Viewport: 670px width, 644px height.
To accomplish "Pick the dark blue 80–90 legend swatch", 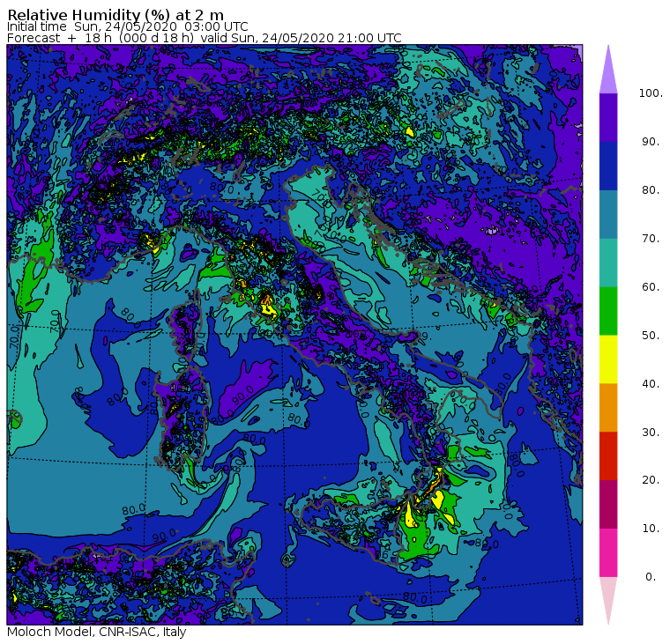I will (x=608, y=166).
